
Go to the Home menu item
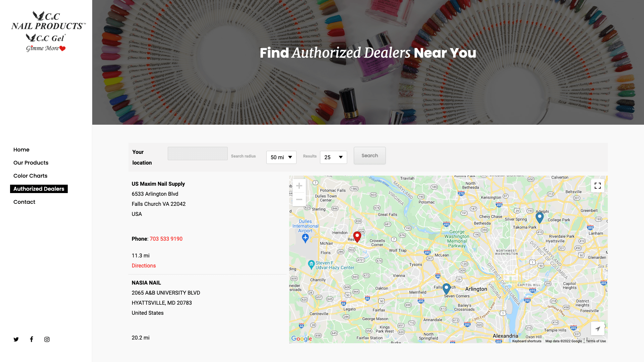tap(21, 149)
